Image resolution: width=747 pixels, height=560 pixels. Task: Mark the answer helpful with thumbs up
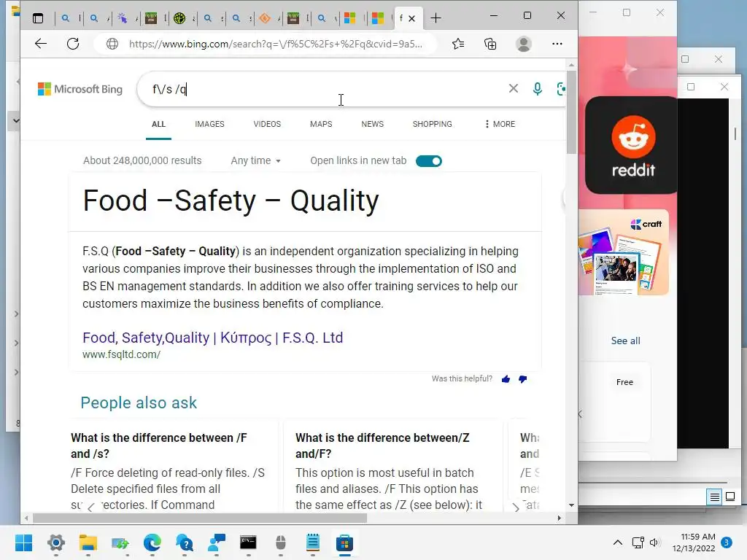pos(506,379)
